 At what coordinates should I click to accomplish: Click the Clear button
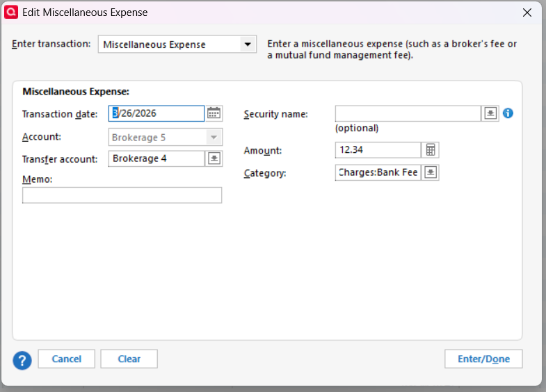click(x=129, y=359)
